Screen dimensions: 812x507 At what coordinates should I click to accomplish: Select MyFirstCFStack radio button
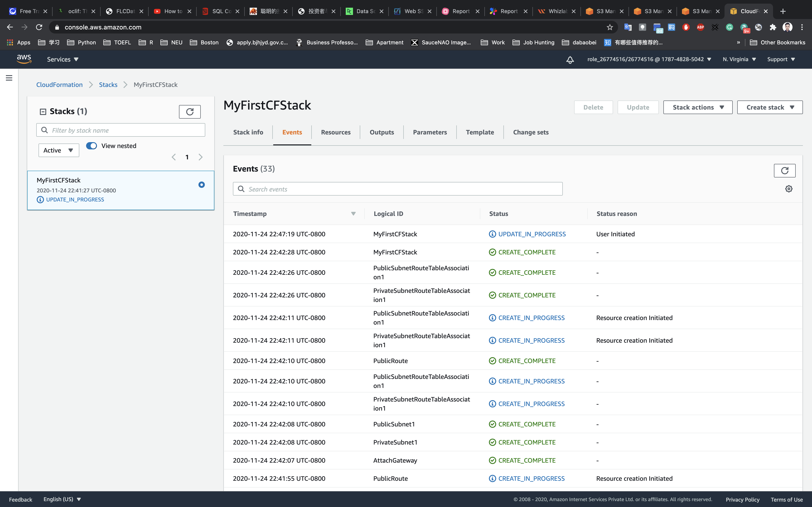(201, 184)
